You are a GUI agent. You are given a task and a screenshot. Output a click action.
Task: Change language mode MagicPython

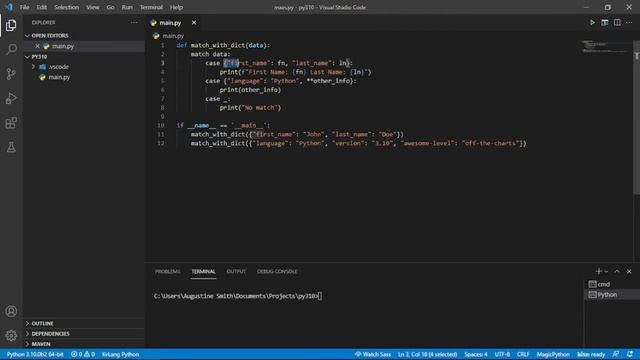(x=553, y=354)
